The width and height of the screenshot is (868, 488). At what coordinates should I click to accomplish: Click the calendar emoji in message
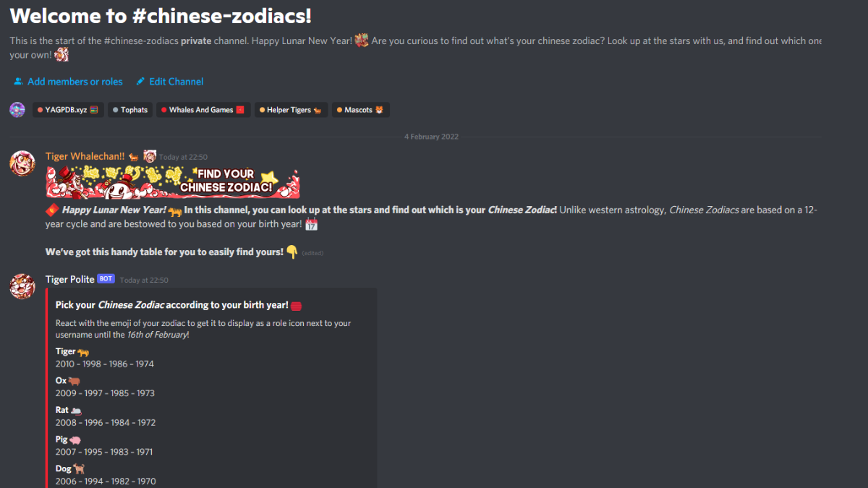click(312, 225)
